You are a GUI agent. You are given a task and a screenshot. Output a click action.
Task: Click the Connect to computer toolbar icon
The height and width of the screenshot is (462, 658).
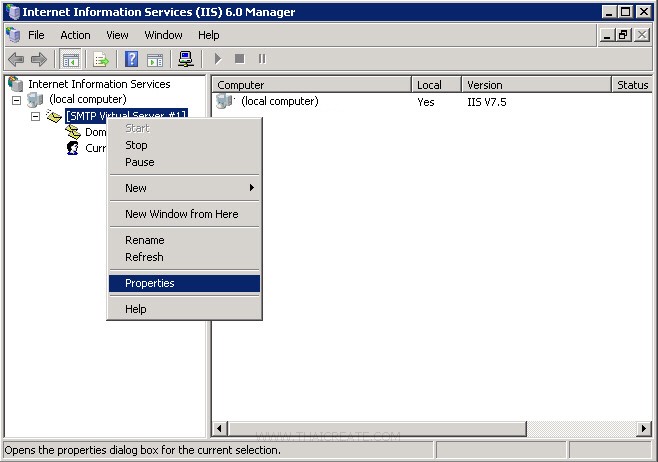pyautogui.click(x=185, y=59)
